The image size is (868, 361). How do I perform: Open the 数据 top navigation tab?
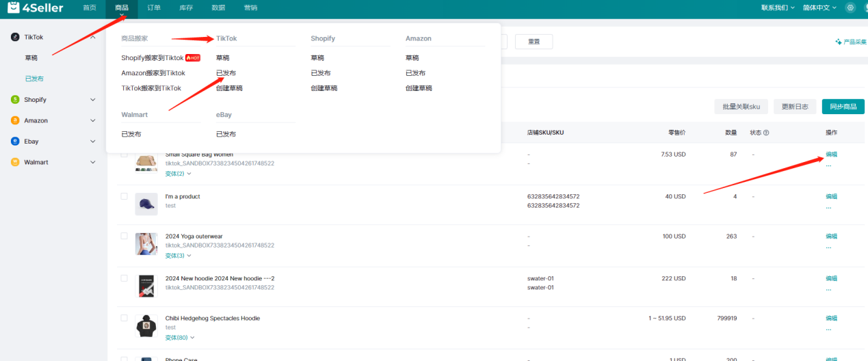pyautogui.click(x=218, y=8)
